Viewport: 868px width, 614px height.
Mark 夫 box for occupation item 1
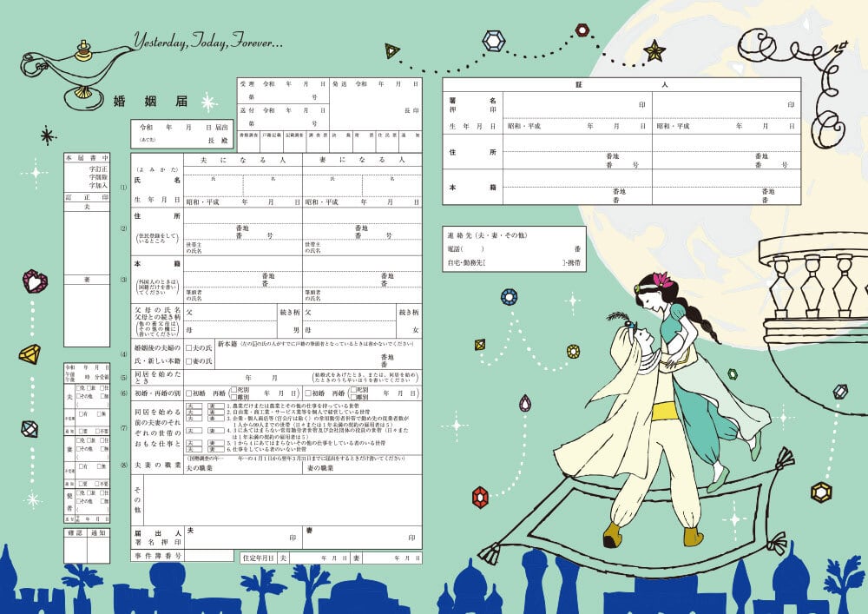pos(194,406)
